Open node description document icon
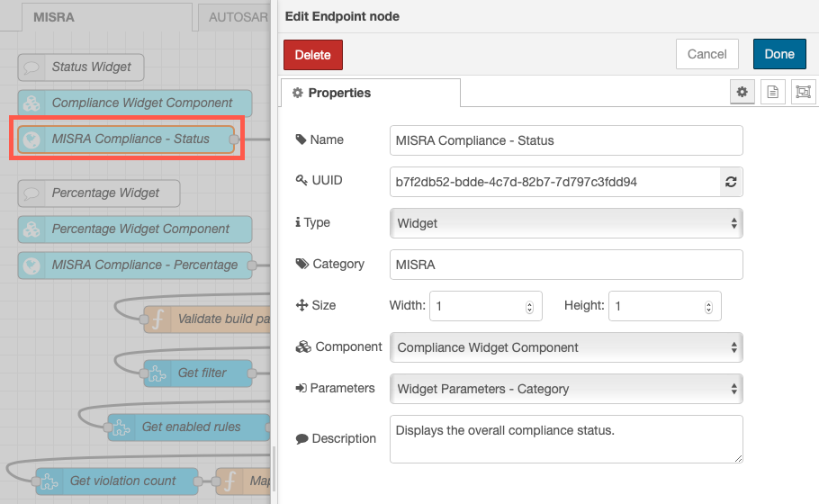819x504 pixels. click(x=772, y=93)
